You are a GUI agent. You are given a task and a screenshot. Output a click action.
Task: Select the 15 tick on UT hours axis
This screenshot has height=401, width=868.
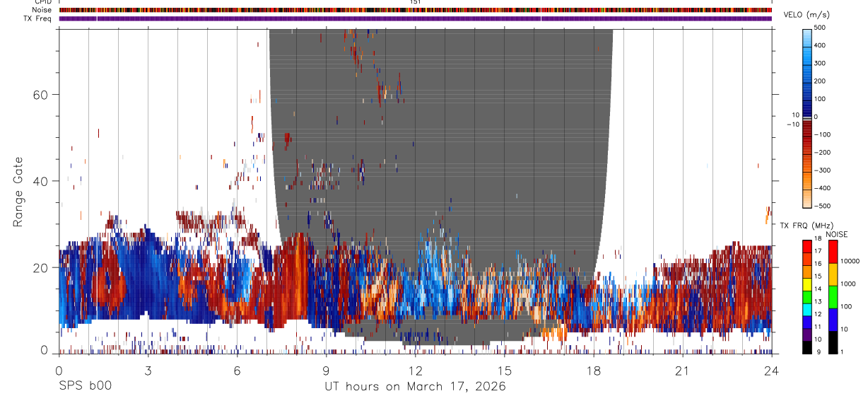coord(505,371)
